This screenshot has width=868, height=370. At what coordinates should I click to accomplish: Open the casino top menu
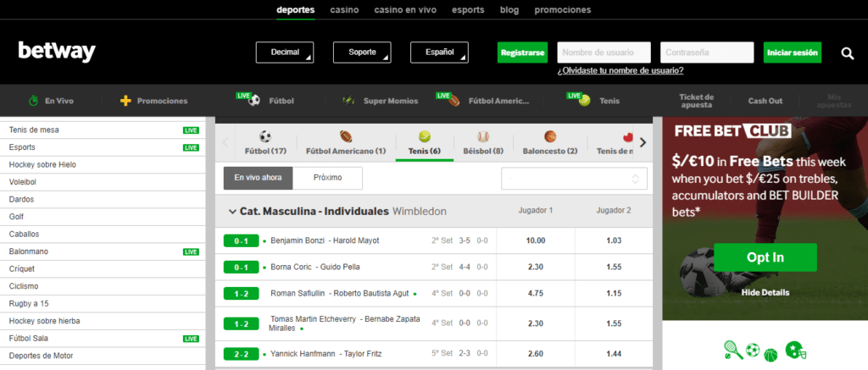[x=344, y=10]
